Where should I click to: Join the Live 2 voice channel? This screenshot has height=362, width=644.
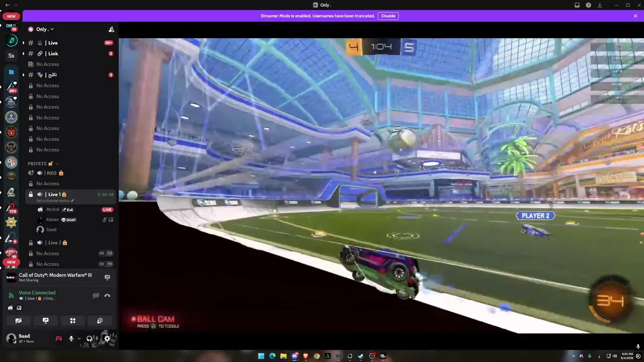tap(70, 242)
